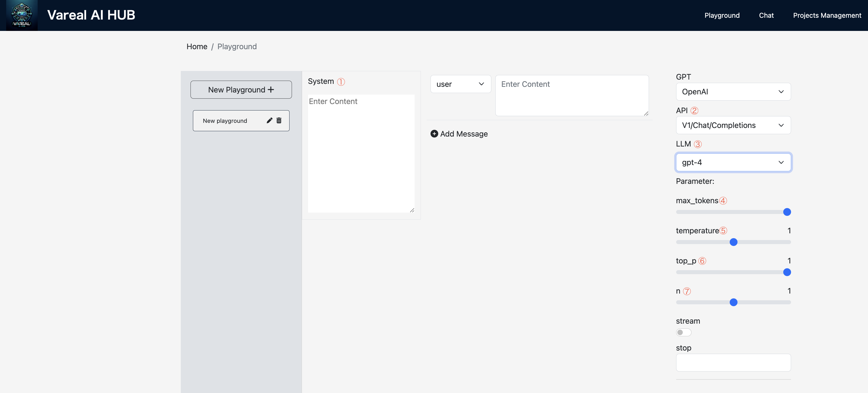This screenshot has height=393, width=868.
Task: Select the New playground list item
Action: (241, 120)
